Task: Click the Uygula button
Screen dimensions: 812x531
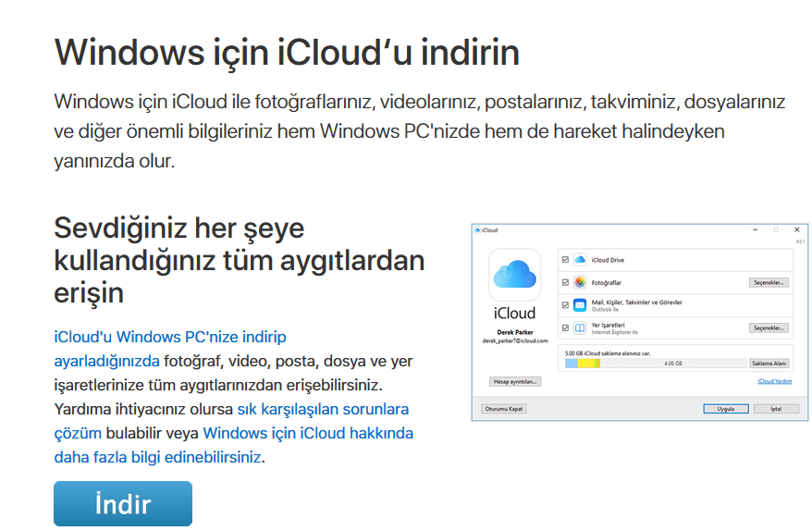Action: pyautogui.click(x=725, y=409)
